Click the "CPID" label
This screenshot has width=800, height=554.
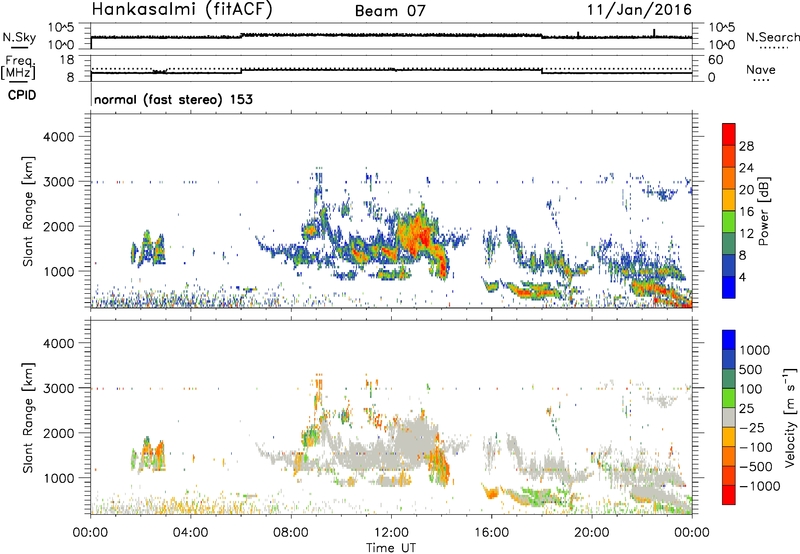point(22,95)
